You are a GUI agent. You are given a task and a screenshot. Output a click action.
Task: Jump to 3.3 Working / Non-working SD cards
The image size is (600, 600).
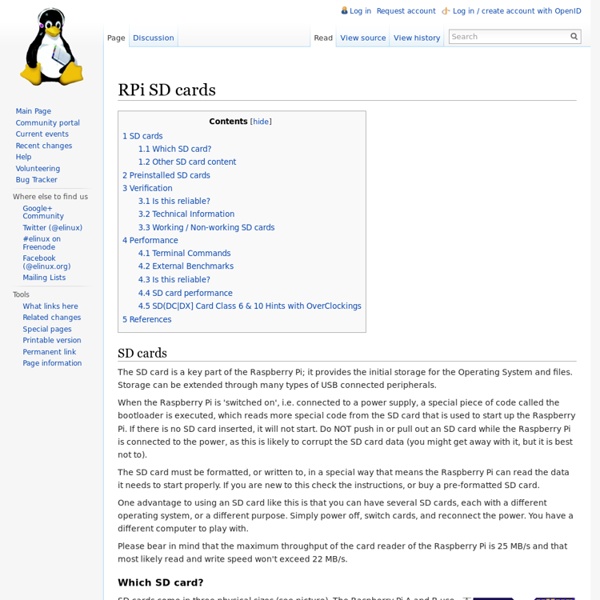[206, 228]
